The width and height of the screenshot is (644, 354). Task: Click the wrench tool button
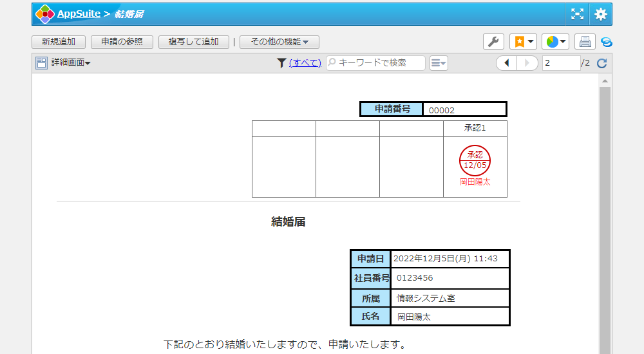pos(493,42)
